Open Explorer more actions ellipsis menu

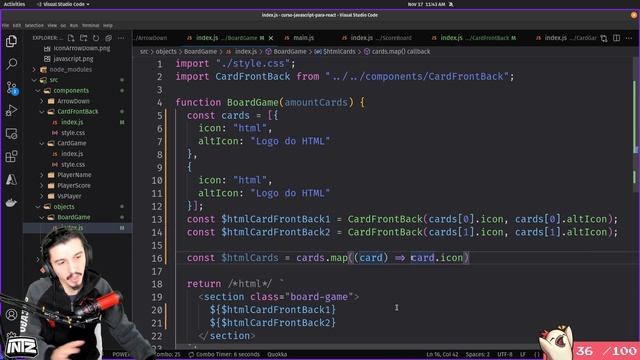click(x=121, y=38)
